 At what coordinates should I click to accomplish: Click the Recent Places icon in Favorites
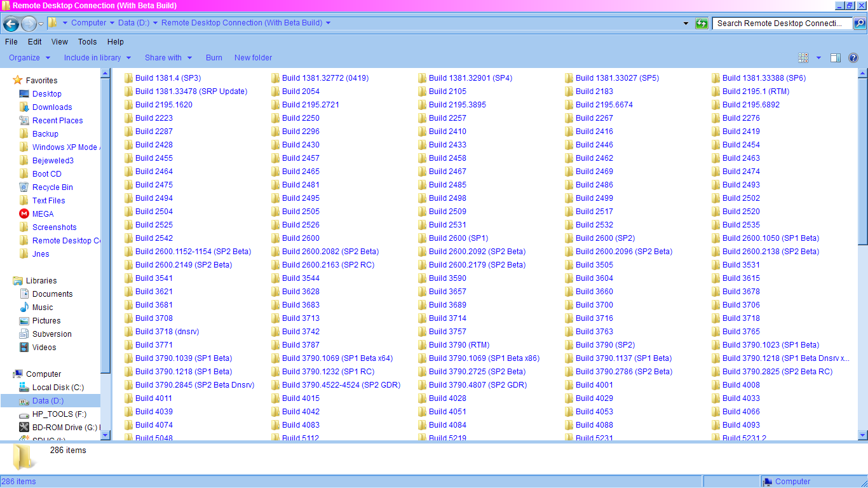(x=24, y=121)
